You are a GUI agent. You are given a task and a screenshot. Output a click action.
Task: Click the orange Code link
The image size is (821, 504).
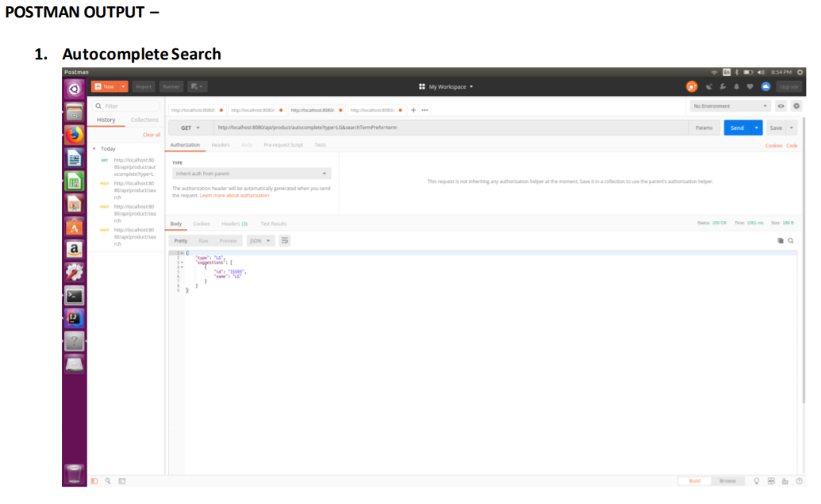click(792, 146)
